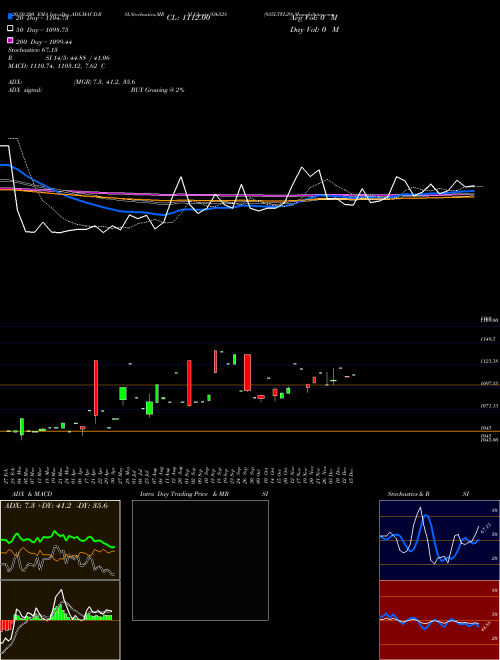This screenshot has width=500, height=660.
Task: Click the white 50 Day EMA legend swatch
Action: (11, 29)
